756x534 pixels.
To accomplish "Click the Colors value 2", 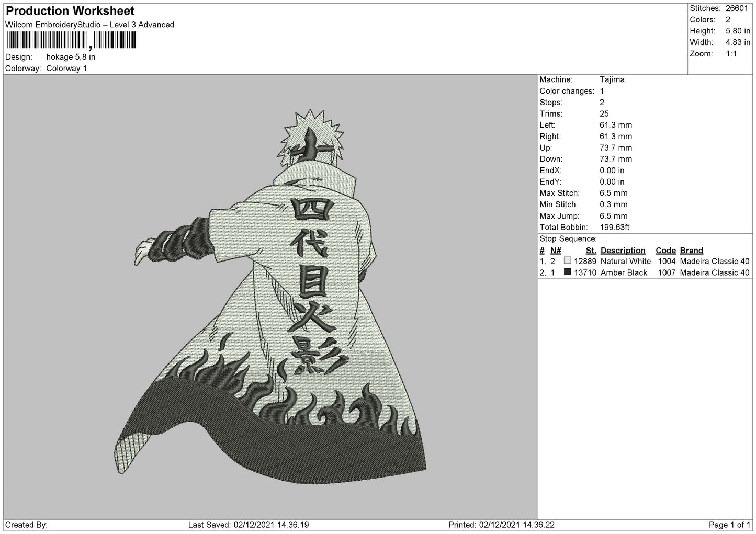I will [x=728, y=20].
